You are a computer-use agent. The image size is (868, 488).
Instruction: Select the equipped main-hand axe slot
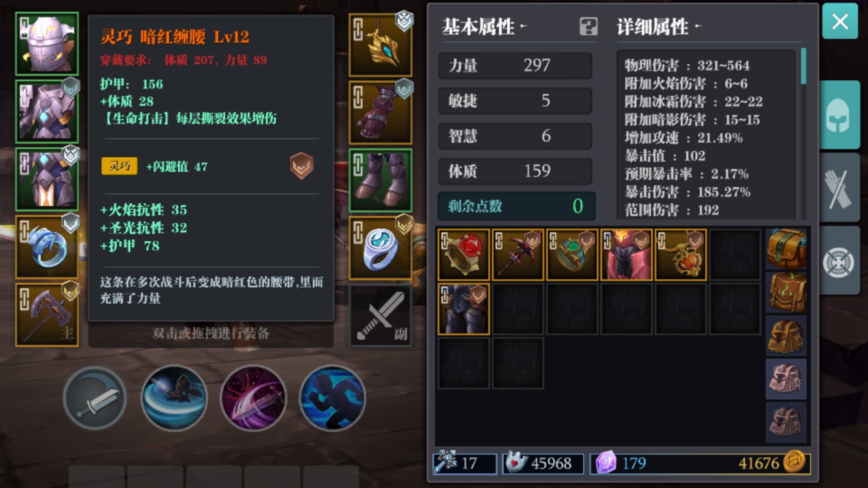pos(47,315)
